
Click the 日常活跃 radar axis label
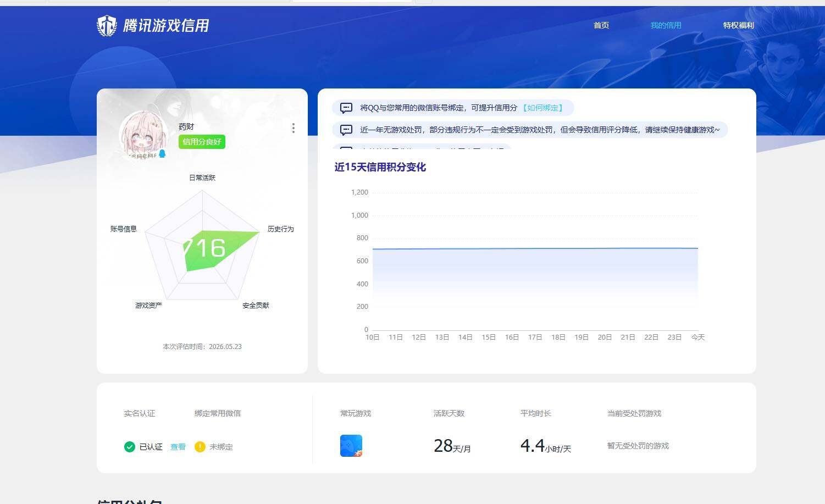202,178
